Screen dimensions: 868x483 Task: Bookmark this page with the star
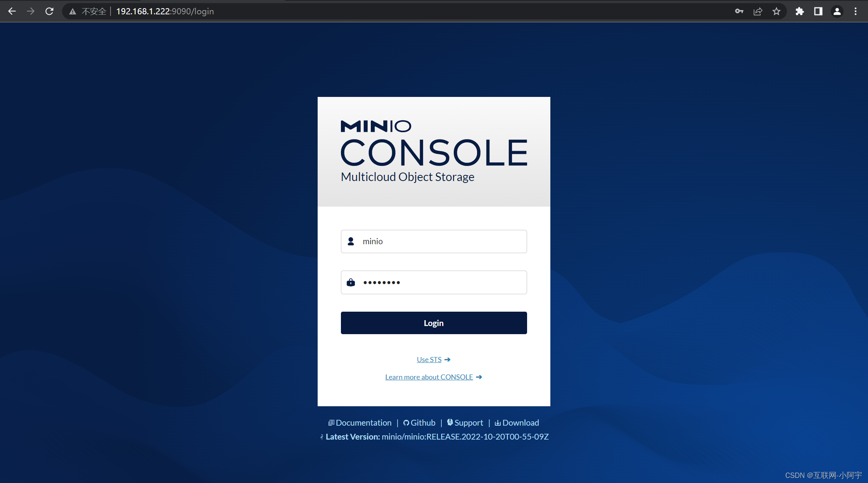776,11
